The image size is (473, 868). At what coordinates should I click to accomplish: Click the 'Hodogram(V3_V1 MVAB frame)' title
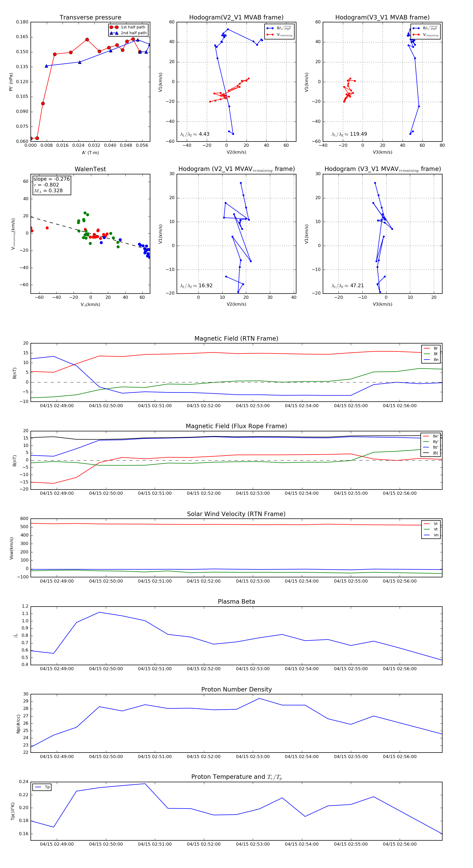pyautogui.click(x=382, y=18)
